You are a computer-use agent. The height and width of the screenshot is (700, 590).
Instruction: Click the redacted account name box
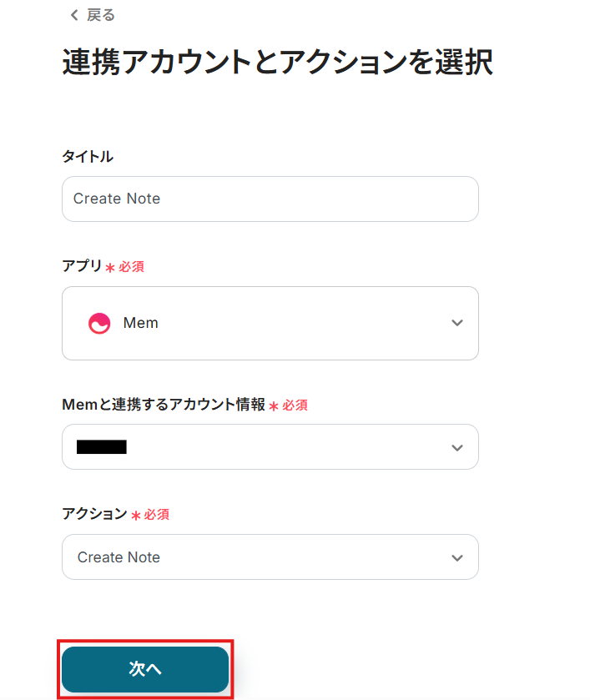point(101,447)
